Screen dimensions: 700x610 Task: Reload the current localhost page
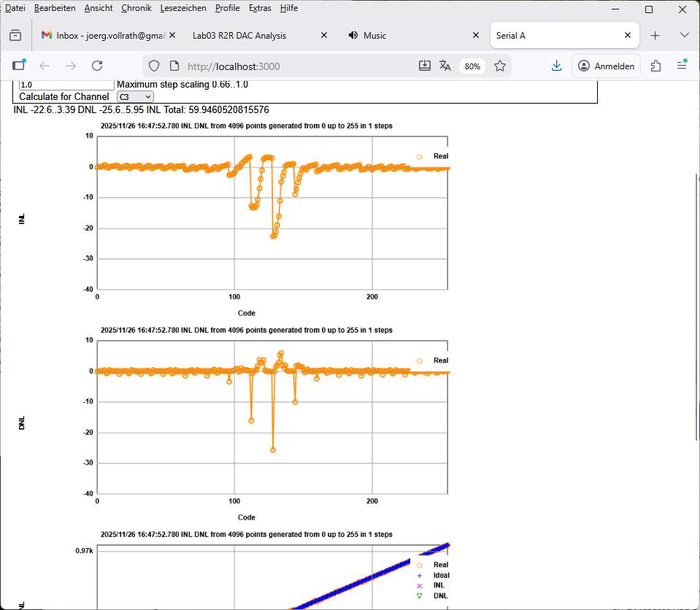point(96,66)
